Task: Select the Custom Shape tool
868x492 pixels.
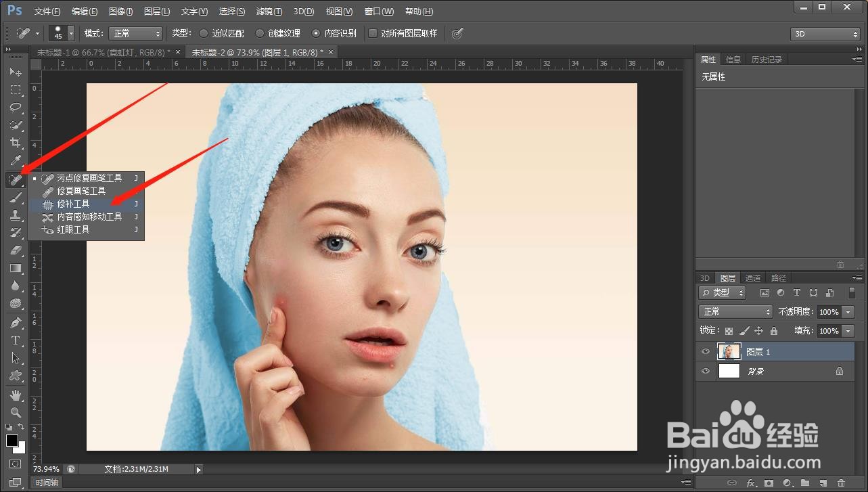Action: [16, 375]
